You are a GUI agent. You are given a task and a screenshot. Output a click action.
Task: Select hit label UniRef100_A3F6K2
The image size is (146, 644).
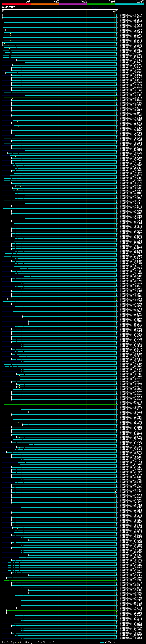[131, 374]
